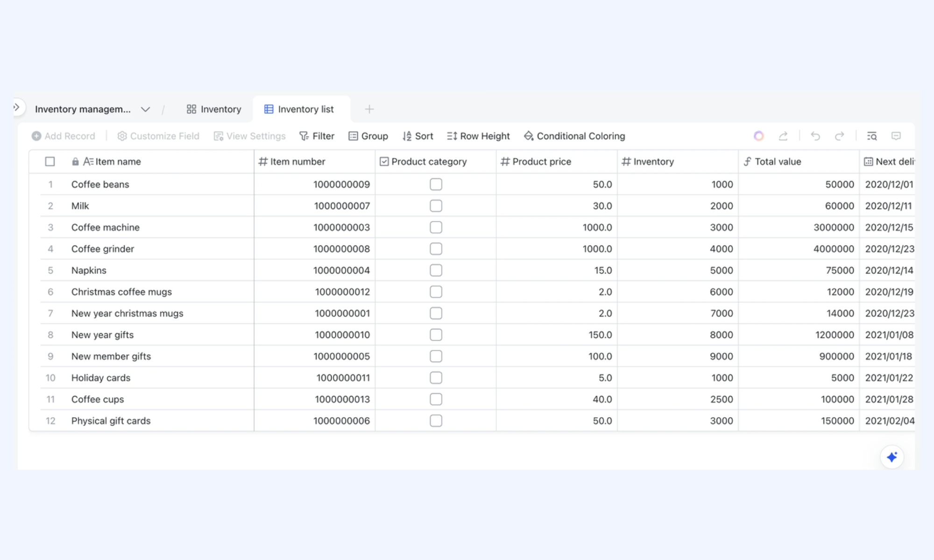Check Product category for Milk
The width and height of the screenshot is (934, 560).
(436, 206)
